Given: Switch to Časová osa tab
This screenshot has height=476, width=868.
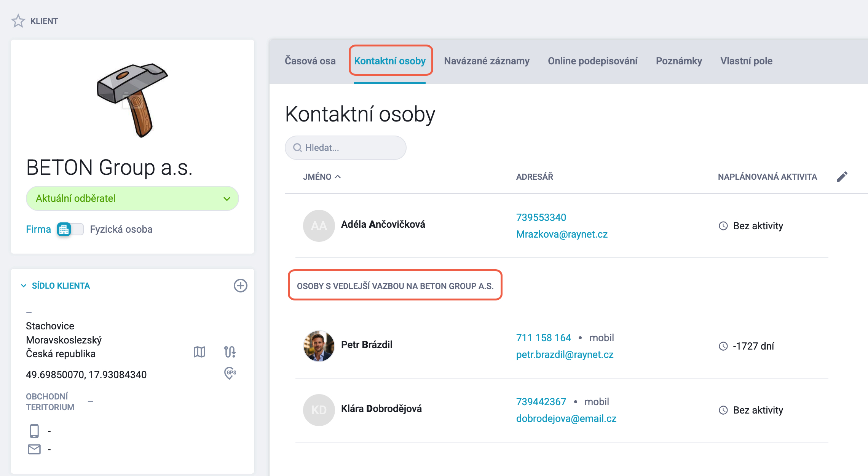Looking at the screenshot, I should point(310,61).
